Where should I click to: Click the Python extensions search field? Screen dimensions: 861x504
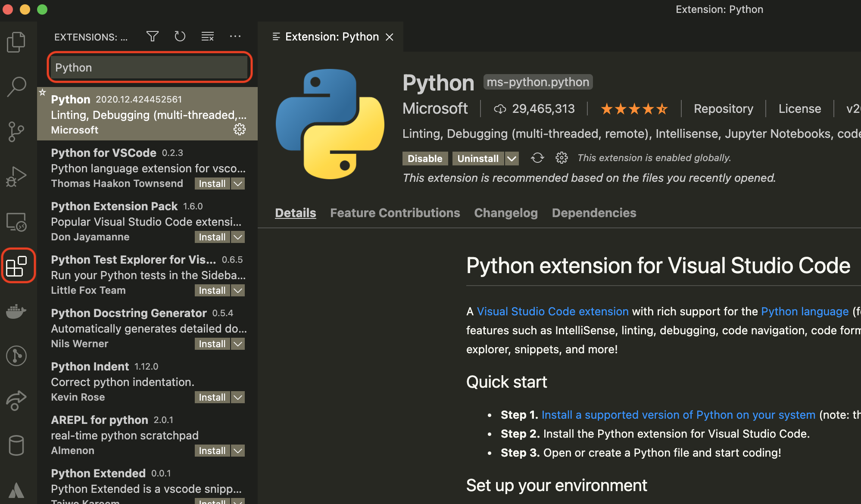[x=149, y=68]
